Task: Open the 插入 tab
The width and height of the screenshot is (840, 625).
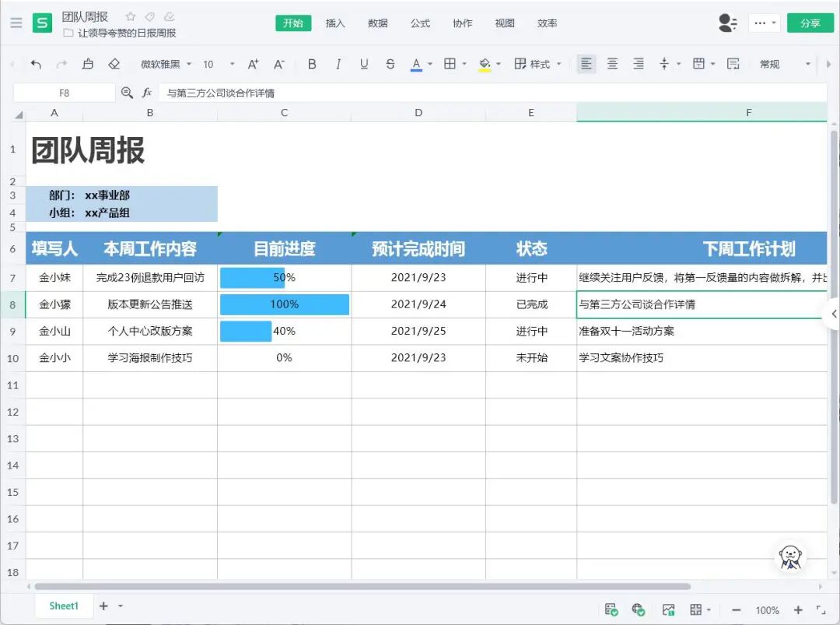Action: [x=335, y=23]
